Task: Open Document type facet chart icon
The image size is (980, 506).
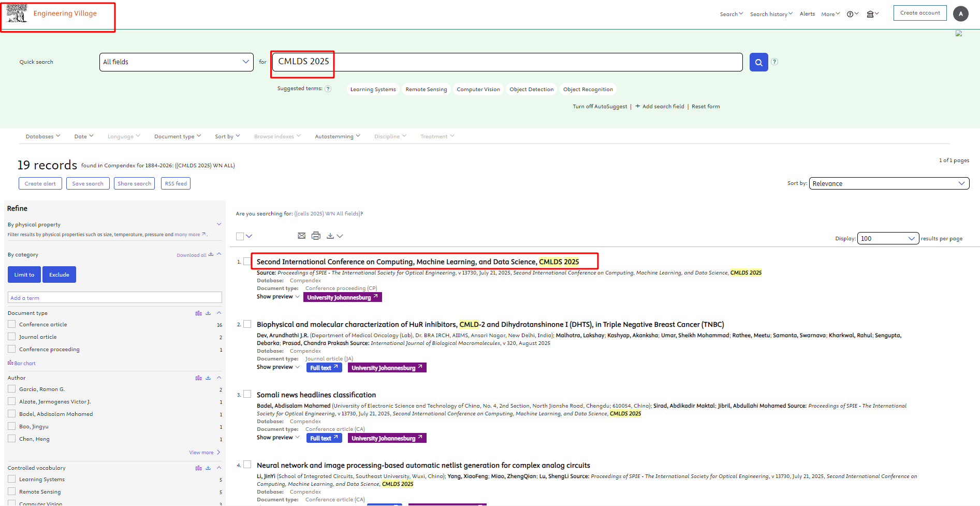Action: (x=198, y=313)
